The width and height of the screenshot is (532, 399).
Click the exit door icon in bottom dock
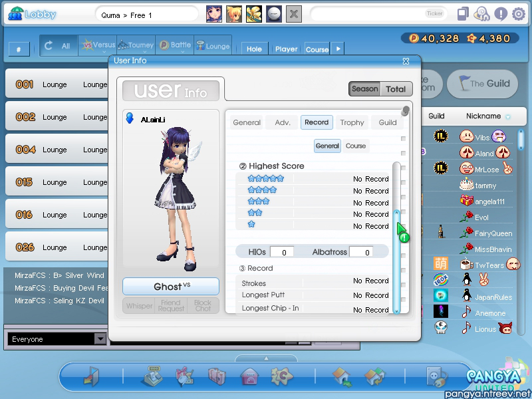pyautogui.click(x=92, y=376)
